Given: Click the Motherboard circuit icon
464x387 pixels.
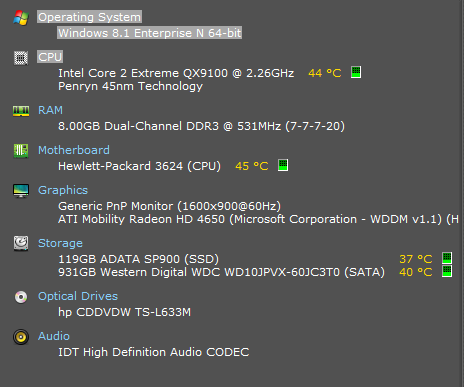Looking at the screenshot, I should click(x=21, y=151).
